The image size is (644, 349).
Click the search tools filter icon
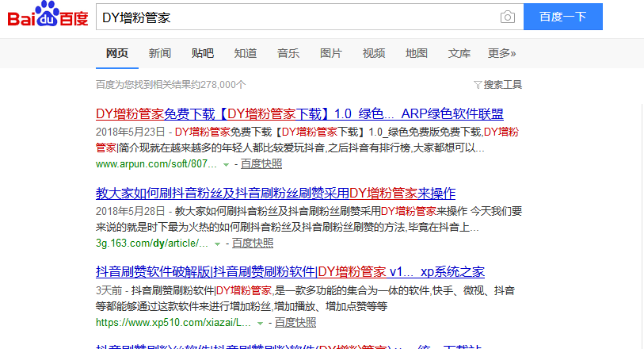click(478, 85)
